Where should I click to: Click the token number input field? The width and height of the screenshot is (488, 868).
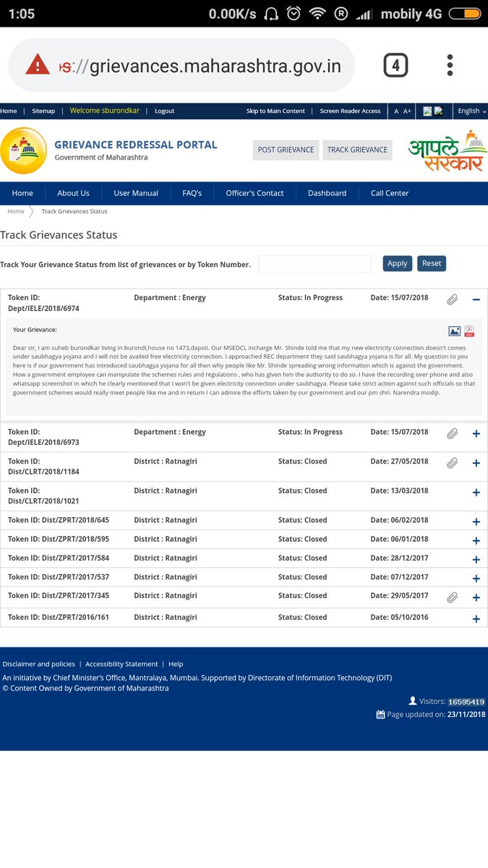[314, 264]
